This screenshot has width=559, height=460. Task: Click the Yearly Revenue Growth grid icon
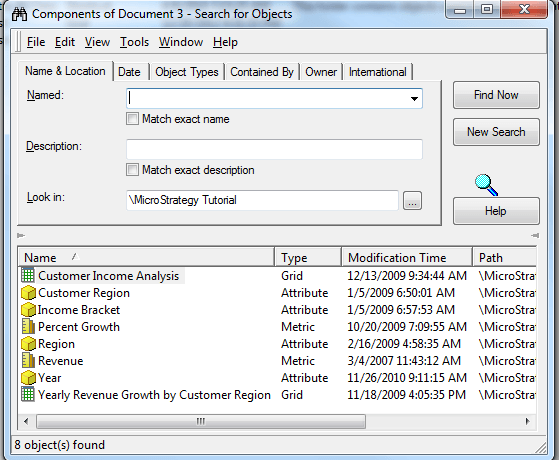point(28,394)
